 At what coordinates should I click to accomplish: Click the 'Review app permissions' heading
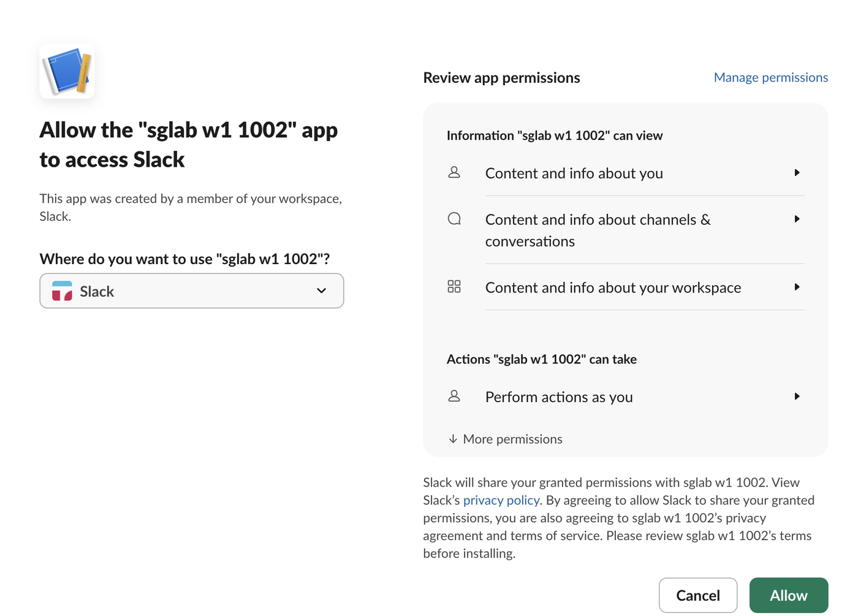pos(502,78)
